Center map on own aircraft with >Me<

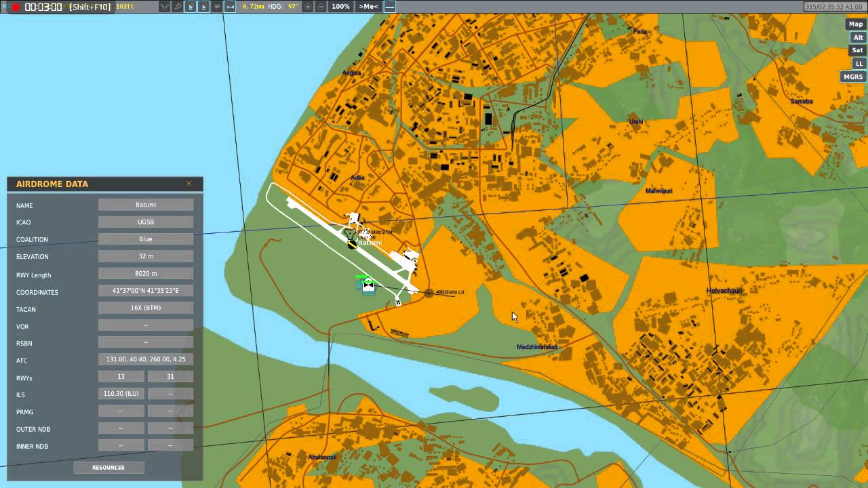368,7
